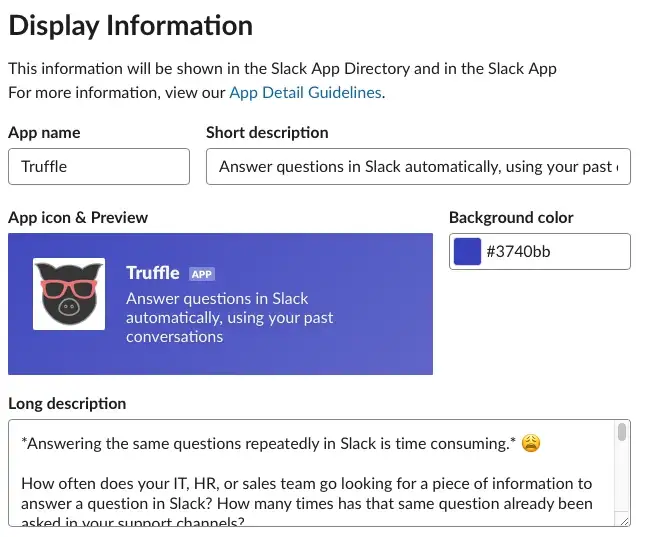Click the textarea resize handle corner
This screenshot has height=537, width=650.
tap(624, 521)
